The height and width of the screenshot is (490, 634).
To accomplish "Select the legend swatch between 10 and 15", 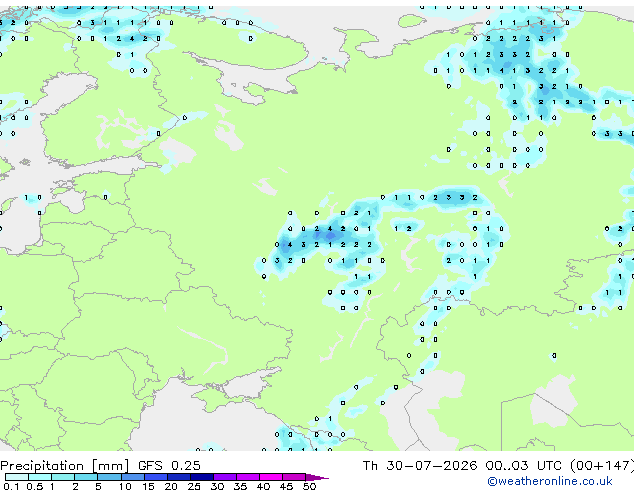I will (132, 477).
